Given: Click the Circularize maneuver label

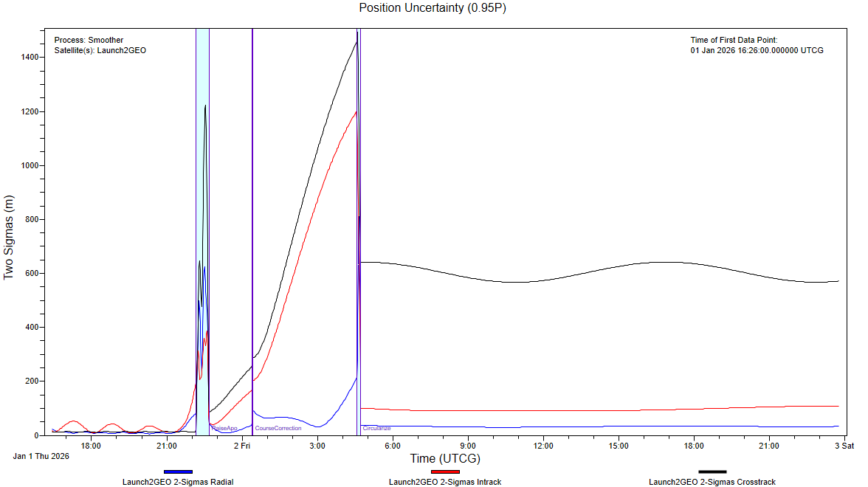Looking at the screenshot, I should (376, 428).
